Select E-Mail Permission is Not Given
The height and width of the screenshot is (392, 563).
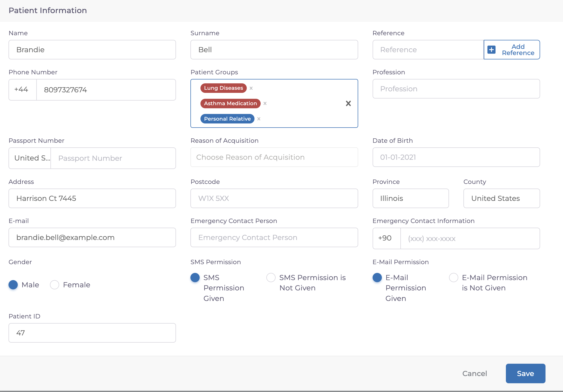click(453, 278)
